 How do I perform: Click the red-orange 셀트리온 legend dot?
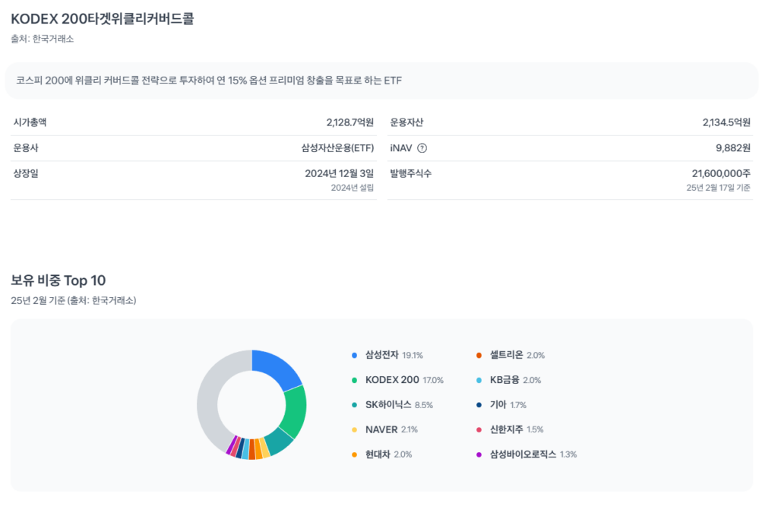(479, 356)
